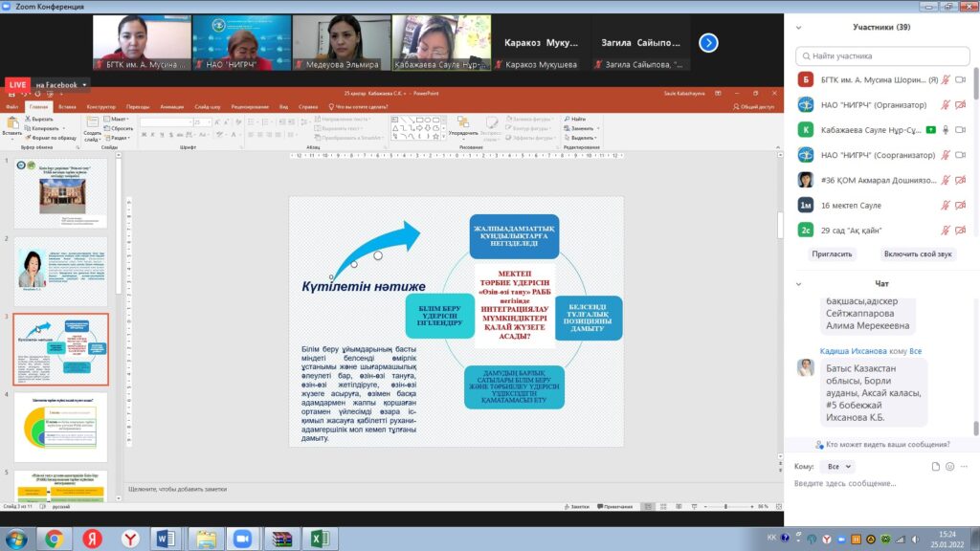980x551 pixels.
Task: Toggle mute for #36 ҚОМ Акмарал participant
Action: (x=946, y=180)
